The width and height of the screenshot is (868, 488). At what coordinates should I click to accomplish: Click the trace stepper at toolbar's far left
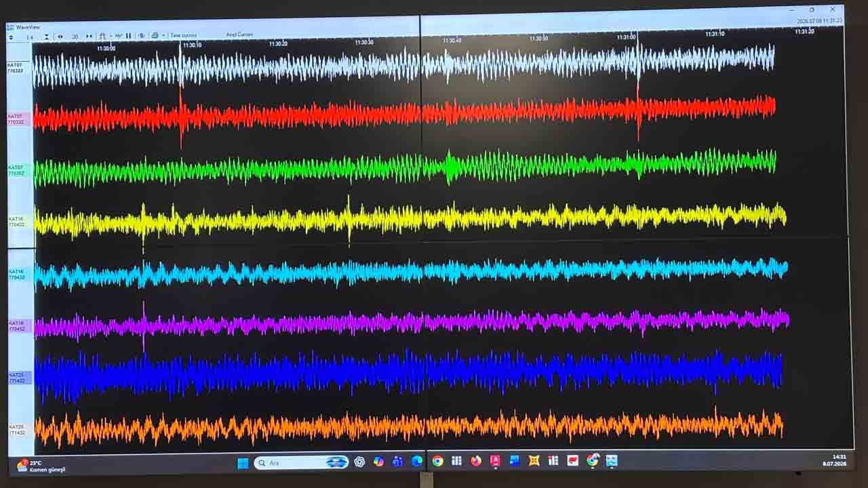11,37
